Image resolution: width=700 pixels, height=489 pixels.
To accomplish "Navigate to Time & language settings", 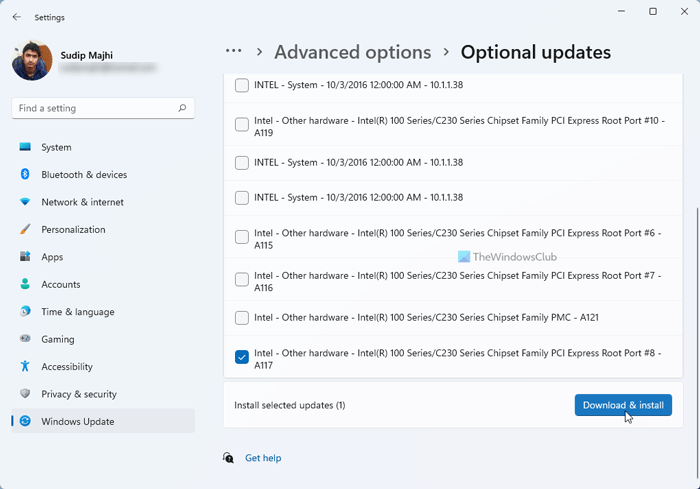I will click(77, 312).
